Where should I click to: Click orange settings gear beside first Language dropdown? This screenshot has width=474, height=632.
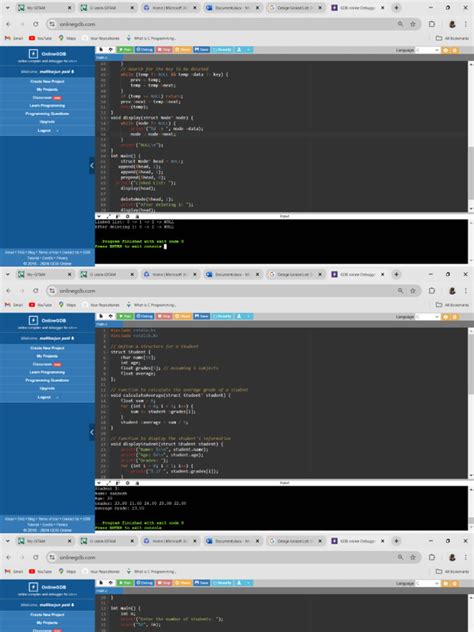[446, 50]
